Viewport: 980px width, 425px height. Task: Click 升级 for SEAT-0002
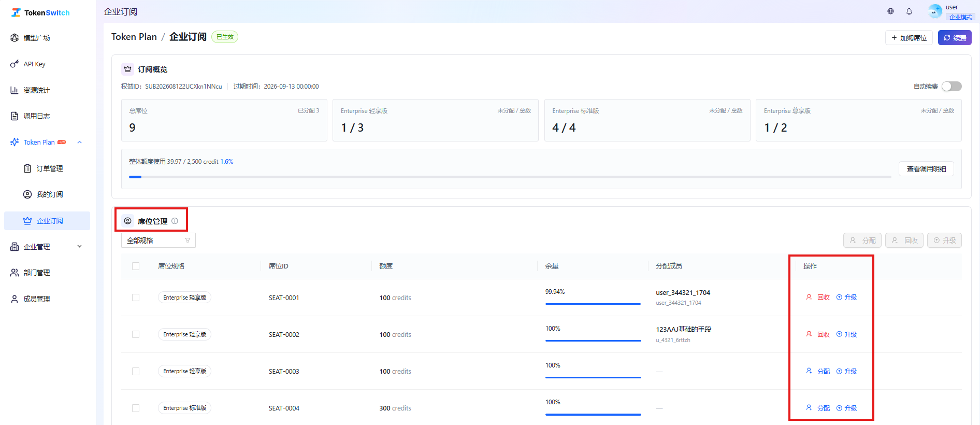pyautogui.click(x=847, y=334)
